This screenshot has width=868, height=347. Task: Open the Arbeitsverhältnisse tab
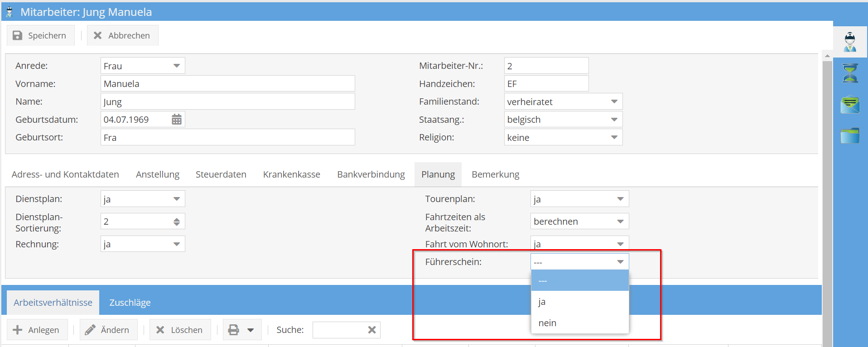pyautogui.click(x=53, y=303)
